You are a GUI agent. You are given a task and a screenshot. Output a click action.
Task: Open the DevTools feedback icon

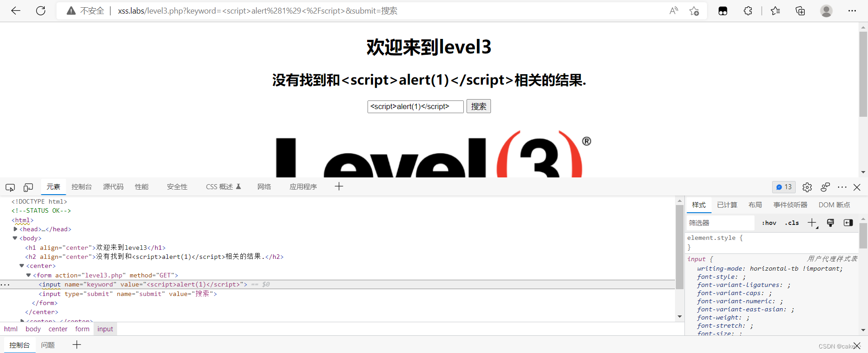pos(825,187)
